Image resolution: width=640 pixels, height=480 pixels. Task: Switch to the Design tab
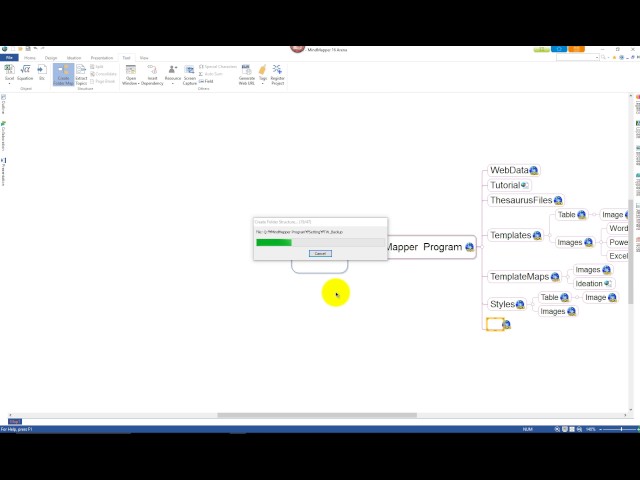pyautogui.click(x=51, y=58)
